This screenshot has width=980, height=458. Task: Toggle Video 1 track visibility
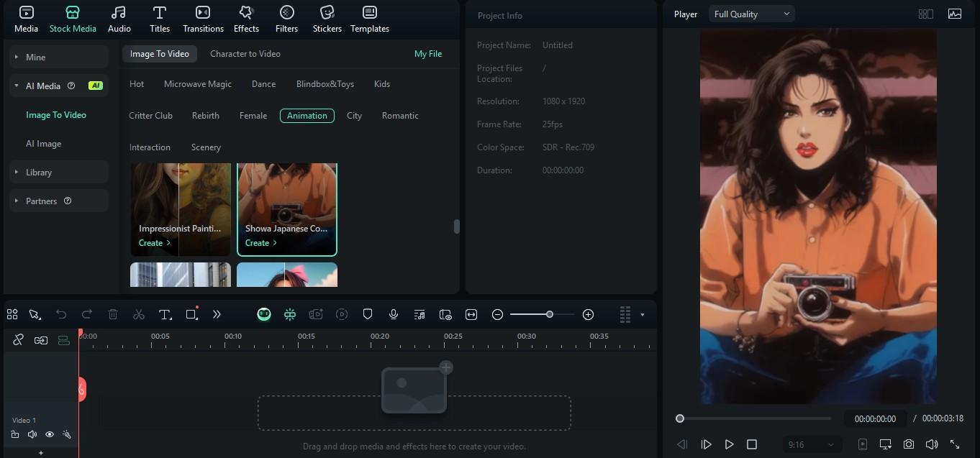pyautogui.click(x=50, y=434)
